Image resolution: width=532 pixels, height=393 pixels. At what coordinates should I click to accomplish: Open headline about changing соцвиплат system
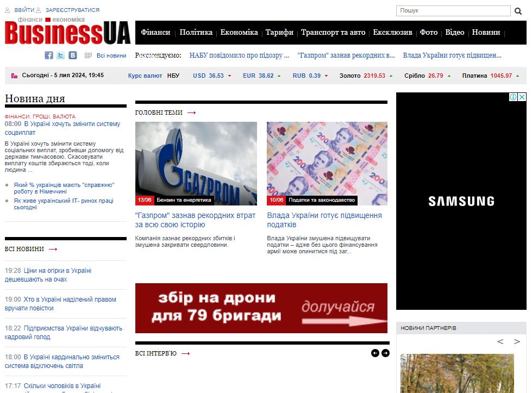click(x=62, y=128)
